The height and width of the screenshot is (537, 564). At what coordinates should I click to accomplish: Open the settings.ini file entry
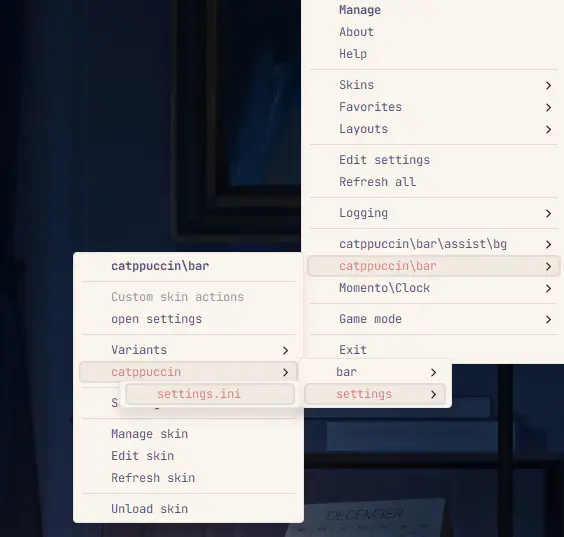point(210,394)
